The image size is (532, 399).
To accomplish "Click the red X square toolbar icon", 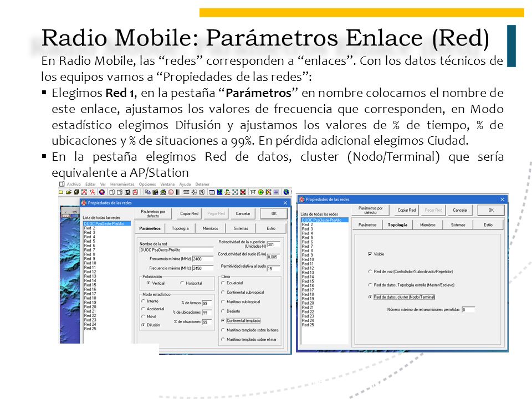I will click(x=243, y=192).
